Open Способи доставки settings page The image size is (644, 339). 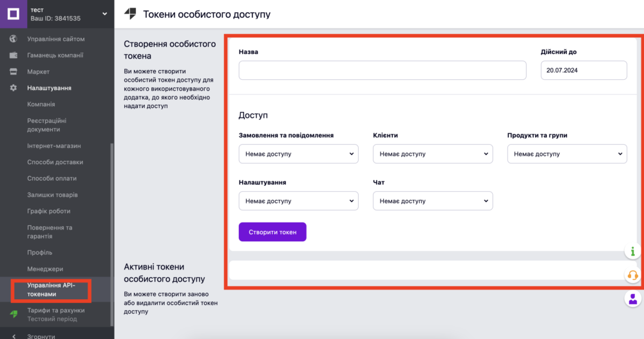pyautogui.click(x=55, y=162)
